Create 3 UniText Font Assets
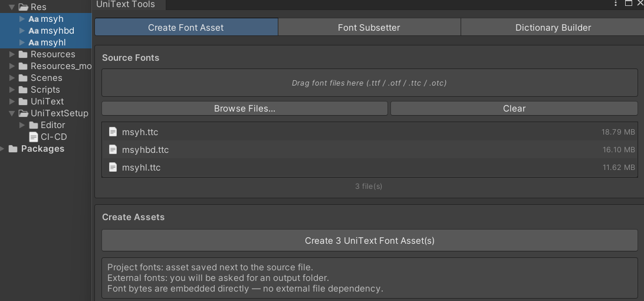Screen dimensions: 644x301 click(x=370, y=241)
